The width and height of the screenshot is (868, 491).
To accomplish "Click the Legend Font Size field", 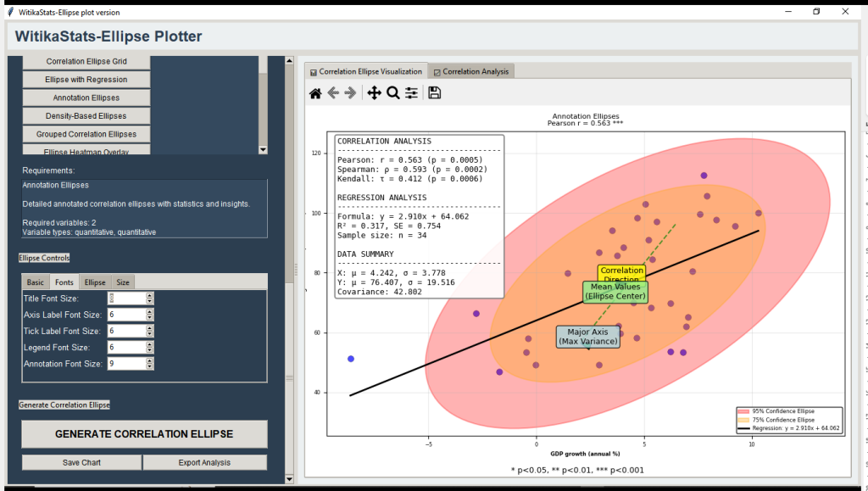I will pos(127,348).
